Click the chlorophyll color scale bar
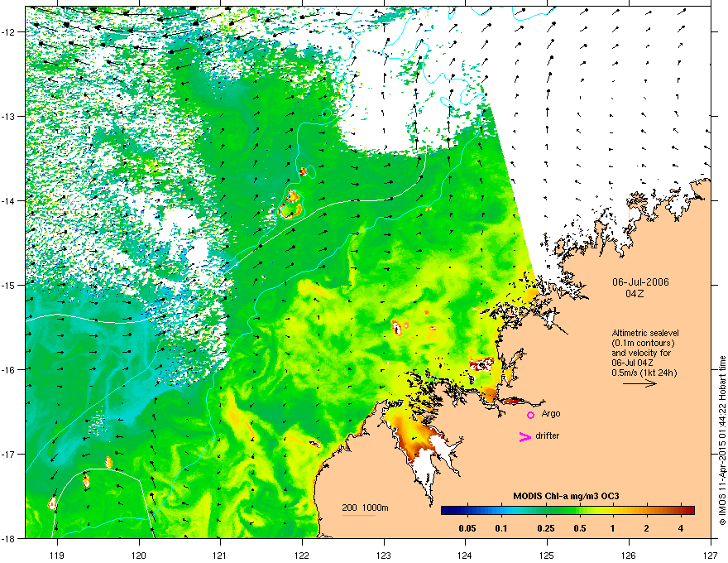 (568, 511)
